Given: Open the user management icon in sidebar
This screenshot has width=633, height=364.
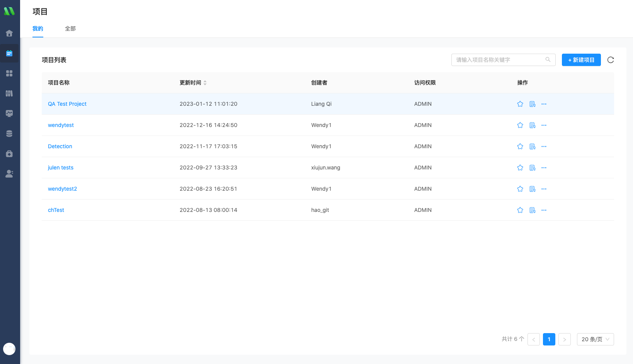Looking at the screenshot, I should pyautogui.click(x=9, y=174).
